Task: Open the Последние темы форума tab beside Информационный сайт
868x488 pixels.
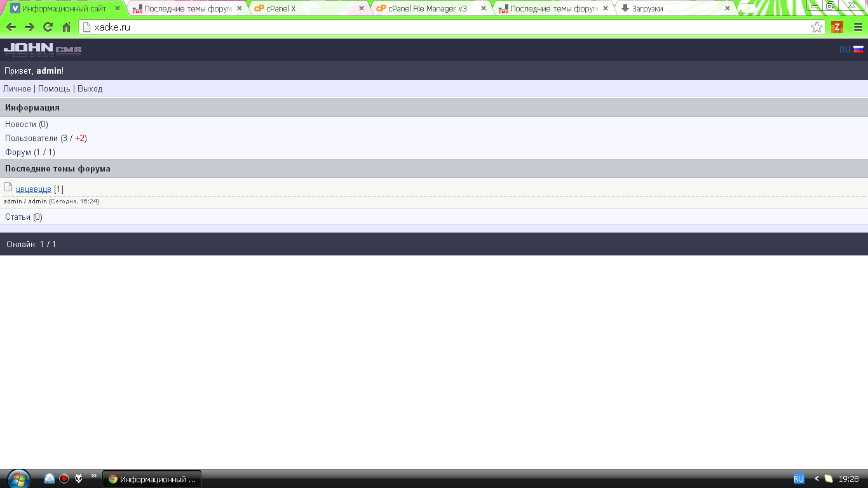Action: pos(186,9)
